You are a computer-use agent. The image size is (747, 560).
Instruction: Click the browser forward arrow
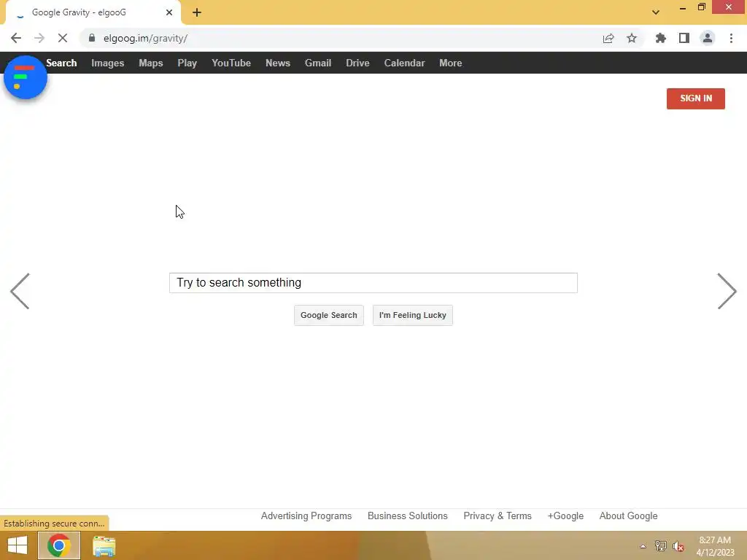(x=39, y=38)
